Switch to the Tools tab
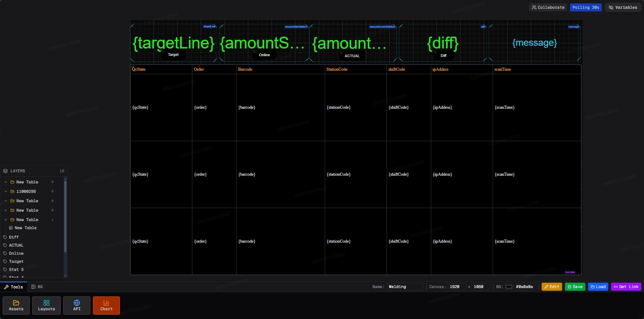This screenshot has height=319, width=644. pos(13,287)
